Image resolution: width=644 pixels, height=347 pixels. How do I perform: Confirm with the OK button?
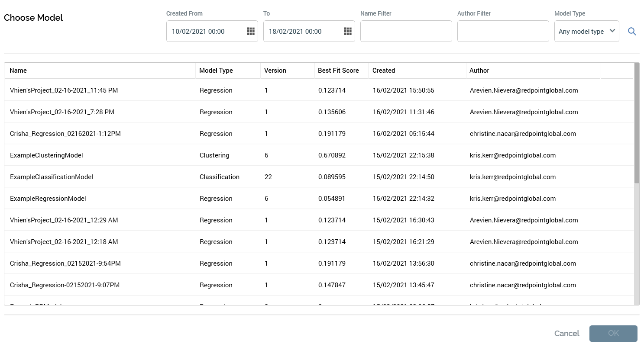[613, 333]
